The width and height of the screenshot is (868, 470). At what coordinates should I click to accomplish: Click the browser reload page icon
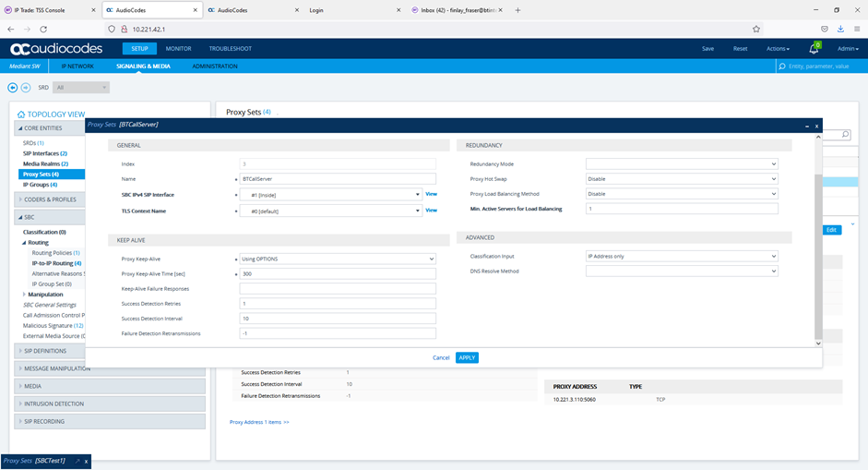pos(43,29)
